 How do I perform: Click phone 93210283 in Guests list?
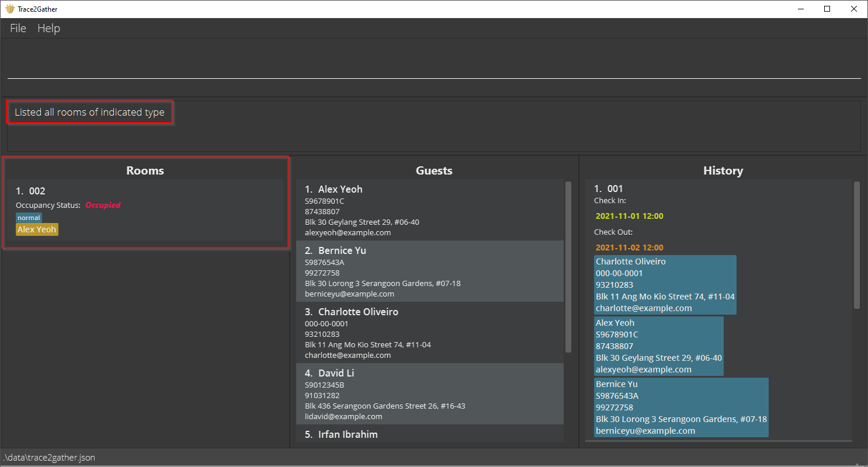(322, 334)
